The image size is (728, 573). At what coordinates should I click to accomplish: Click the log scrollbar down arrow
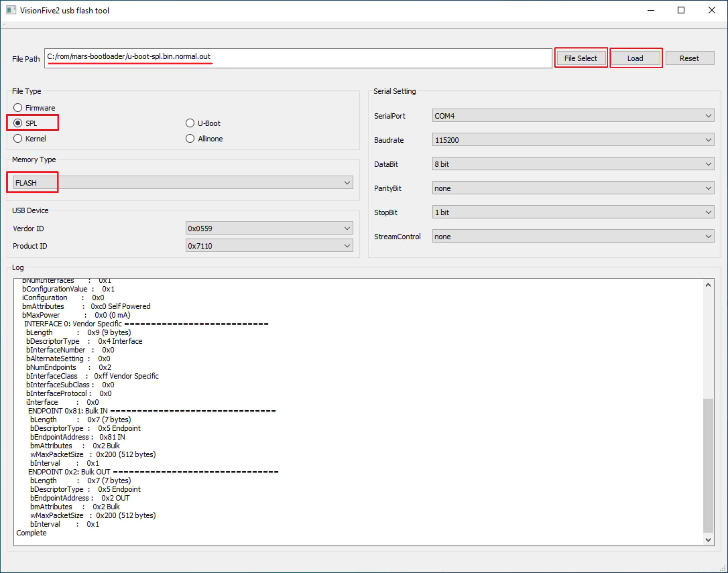pyautogui.click(x=708, y=540)
